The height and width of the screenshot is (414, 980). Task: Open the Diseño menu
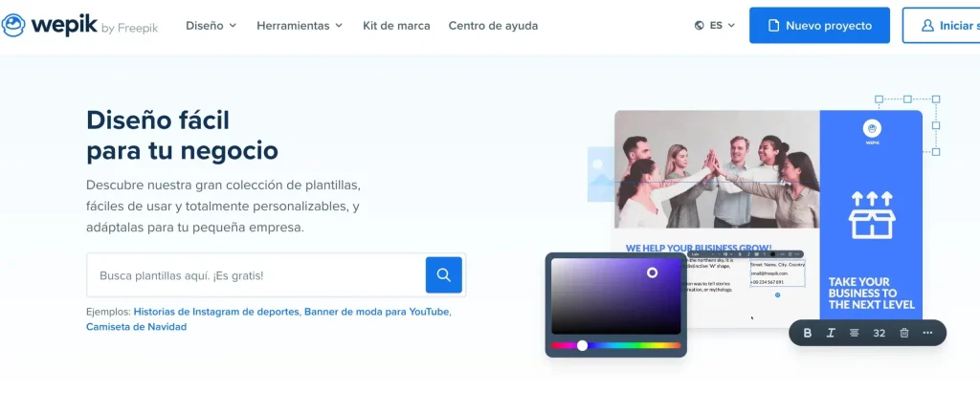pyautogui.click(x=212, y=26)
